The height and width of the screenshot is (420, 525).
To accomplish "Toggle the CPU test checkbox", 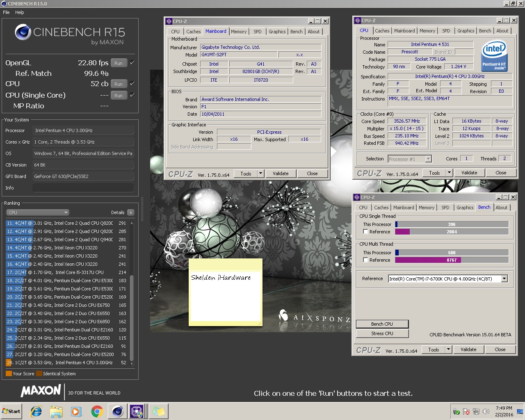I will tap(132, 84).
